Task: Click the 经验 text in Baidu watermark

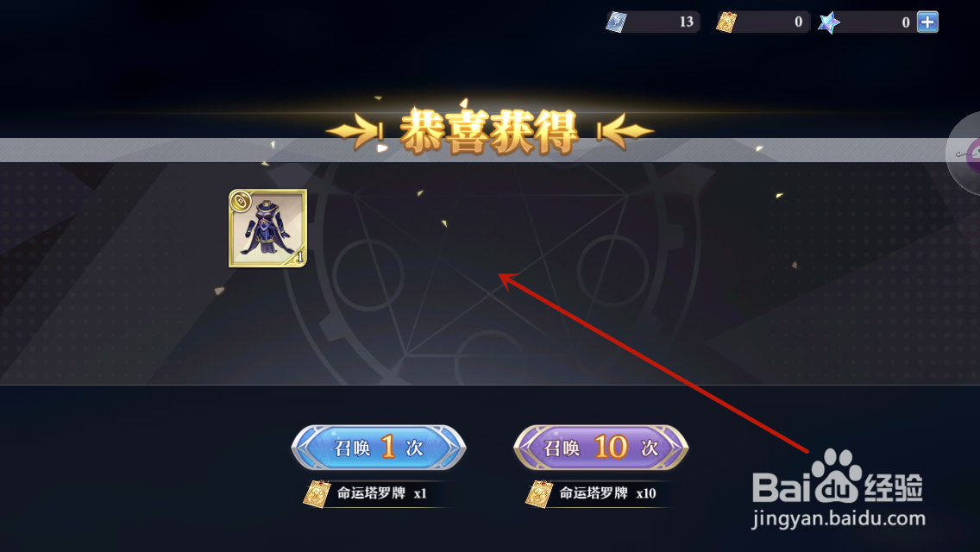Action: (x=894, y=487)
